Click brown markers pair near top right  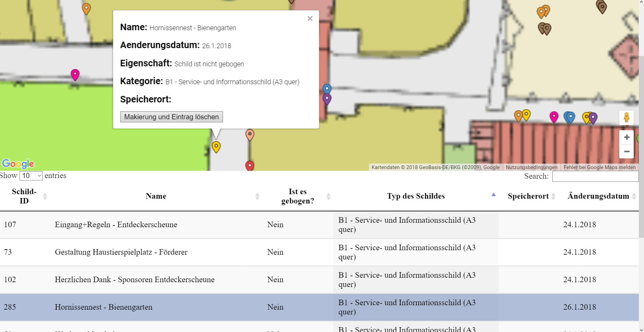tap(545, 29)
